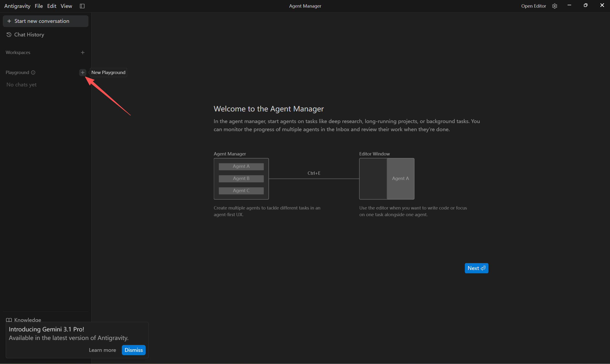Click the Learn more link

click(x=102, y=350)
